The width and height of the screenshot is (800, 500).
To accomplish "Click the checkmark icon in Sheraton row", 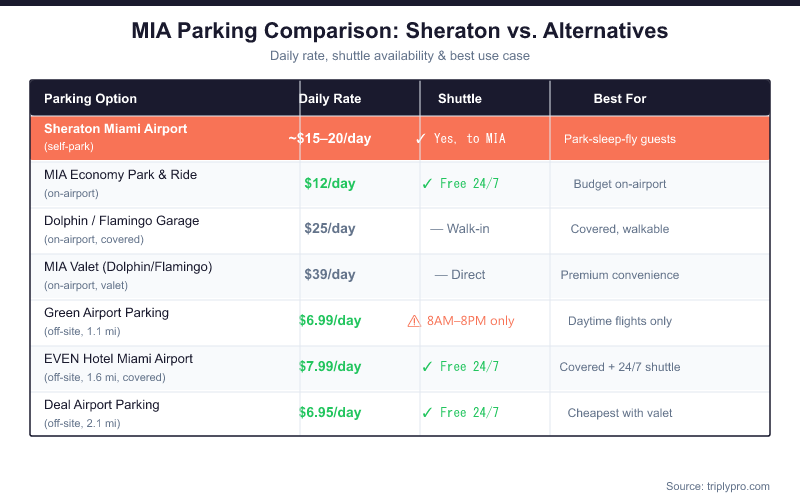I will (421, 138).
